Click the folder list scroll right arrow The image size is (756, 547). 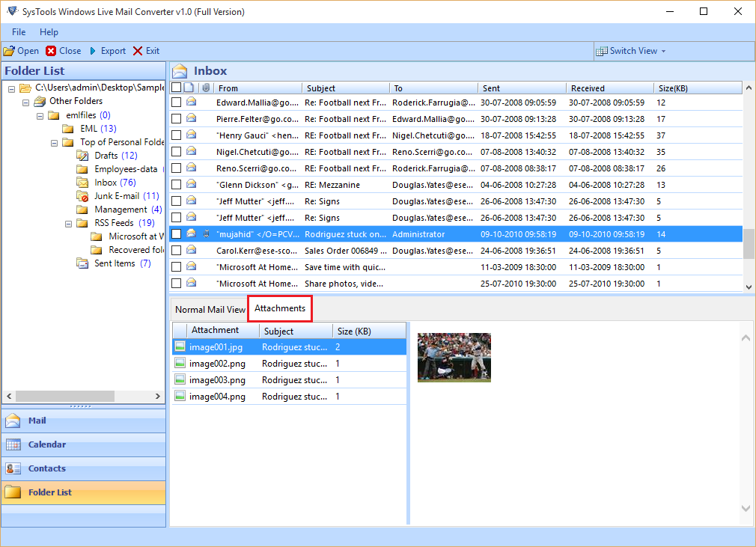[x=158, y=396]
